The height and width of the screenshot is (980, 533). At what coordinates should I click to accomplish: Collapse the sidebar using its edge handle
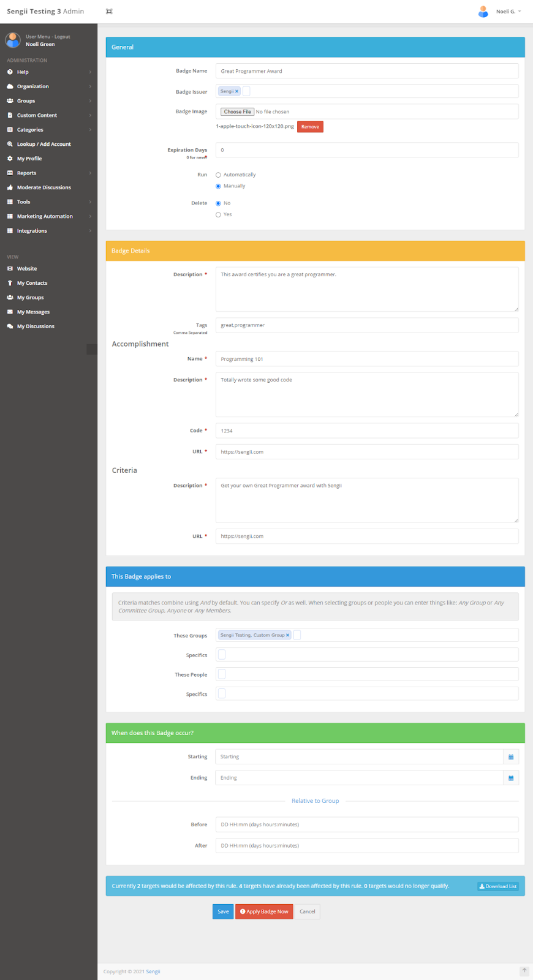pyautogui.click(x=92, y=349)
